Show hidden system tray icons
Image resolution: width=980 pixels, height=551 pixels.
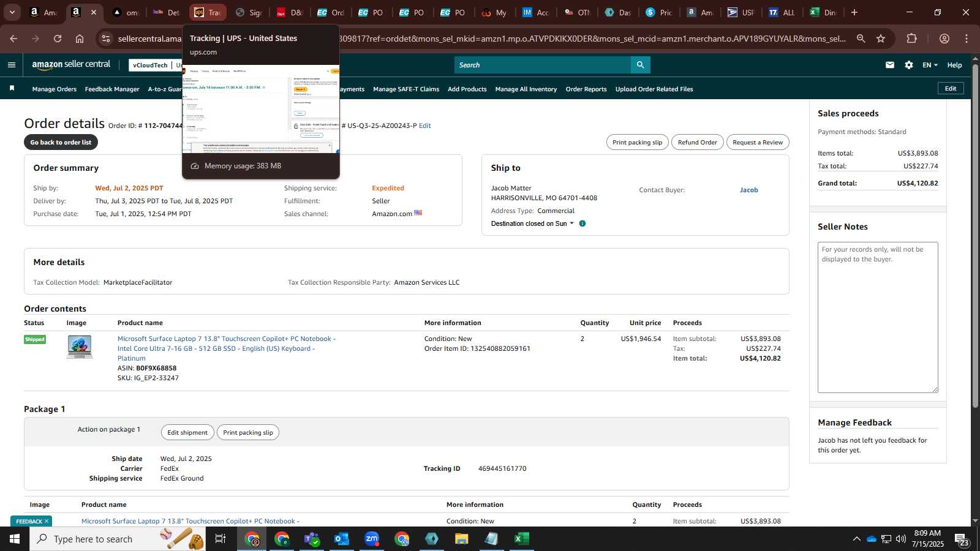pos(856,539)
